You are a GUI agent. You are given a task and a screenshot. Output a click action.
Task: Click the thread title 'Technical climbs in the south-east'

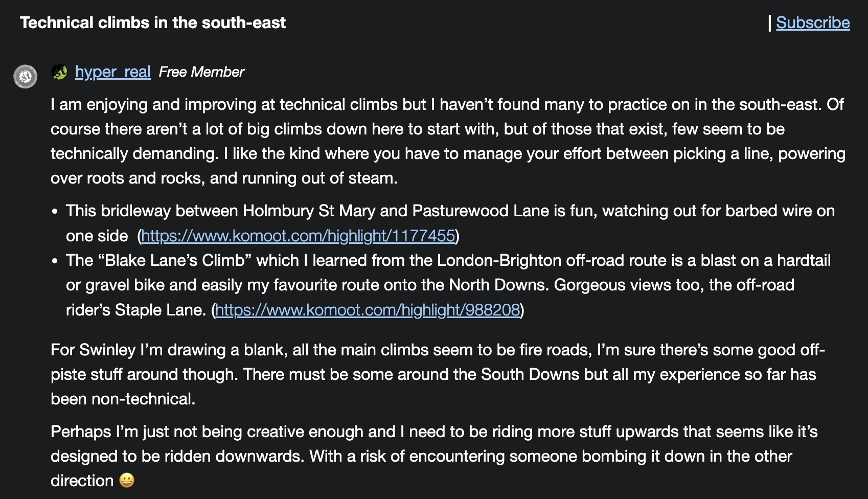pyautogui.click(x=153, y=23)
